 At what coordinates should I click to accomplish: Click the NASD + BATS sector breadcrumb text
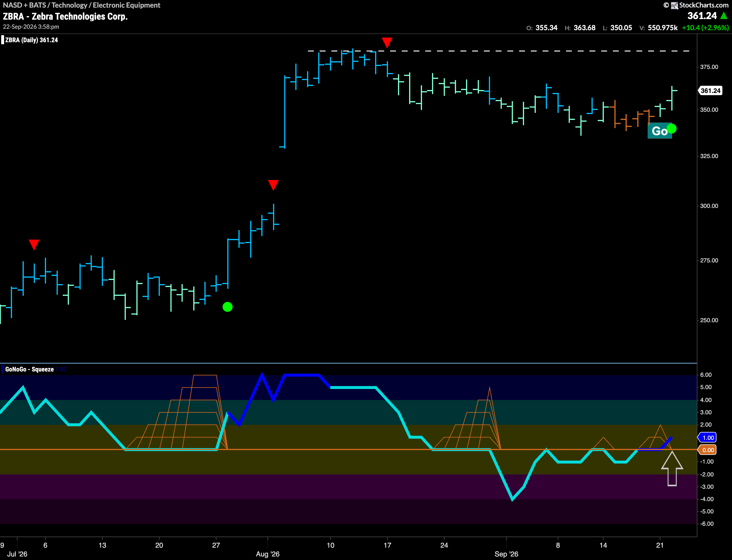pyautogui.click(x=81, y=5)
